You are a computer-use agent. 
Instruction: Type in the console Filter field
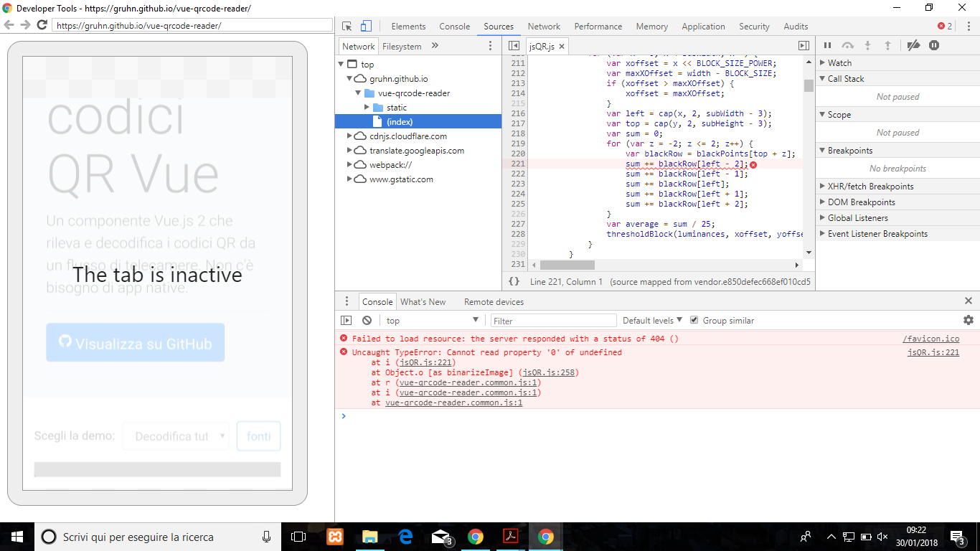552,320
